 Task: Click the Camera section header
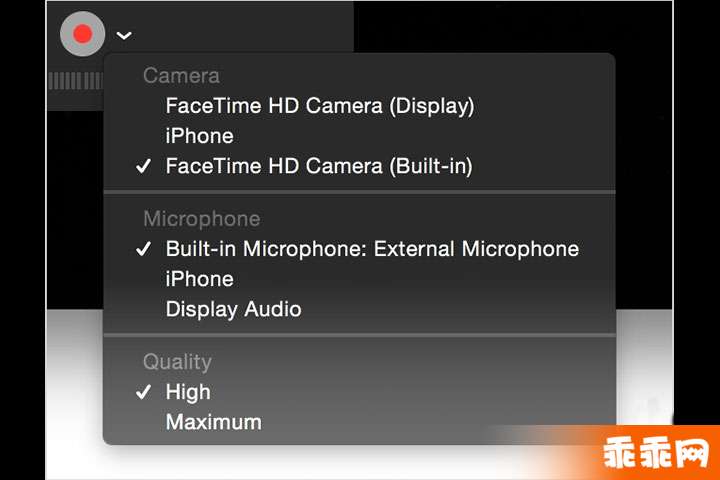point(181,76)
